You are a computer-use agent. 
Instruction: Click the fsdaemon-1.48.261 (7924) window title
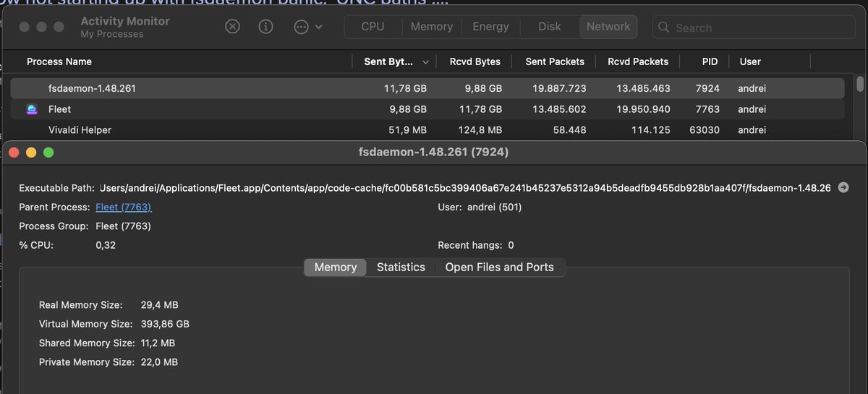[434, 153]
